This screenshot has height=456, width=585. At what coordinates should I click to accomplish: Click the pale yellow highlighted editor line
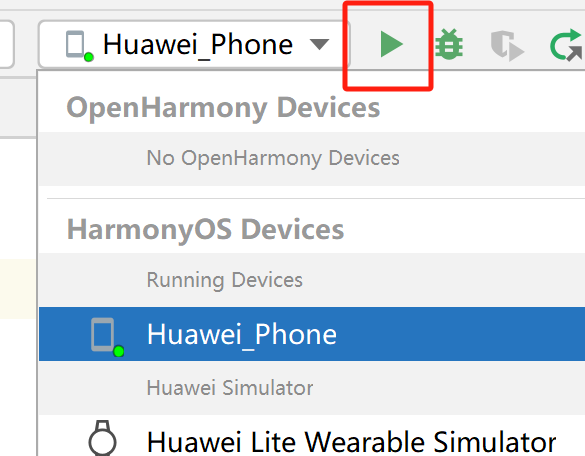(x=18, y=289)
